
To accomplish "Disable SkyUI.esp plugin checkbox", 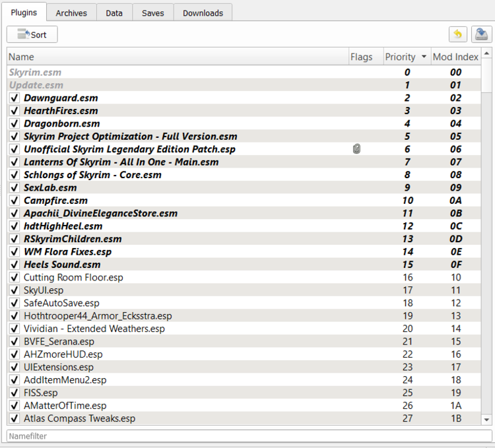I will coord(15,290).
